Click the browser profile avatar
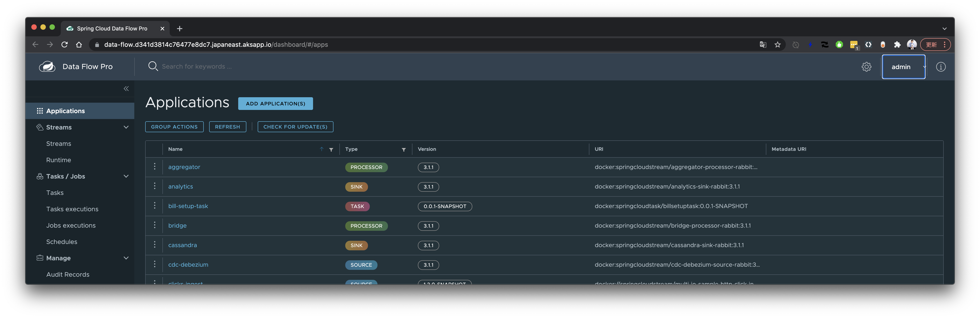 911,45
